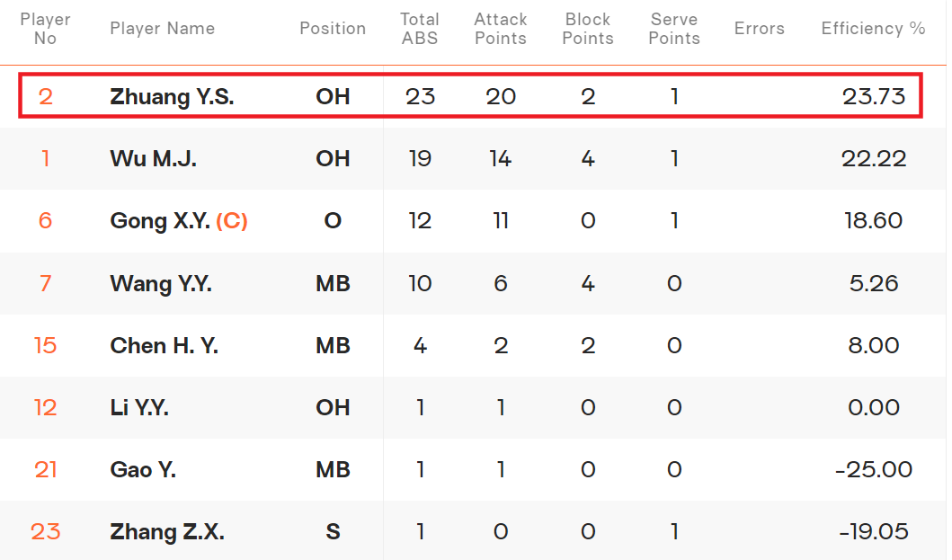Open Gao Y. player entry
Viewport: 952px width, 560px height.
(x=143, y=470)
